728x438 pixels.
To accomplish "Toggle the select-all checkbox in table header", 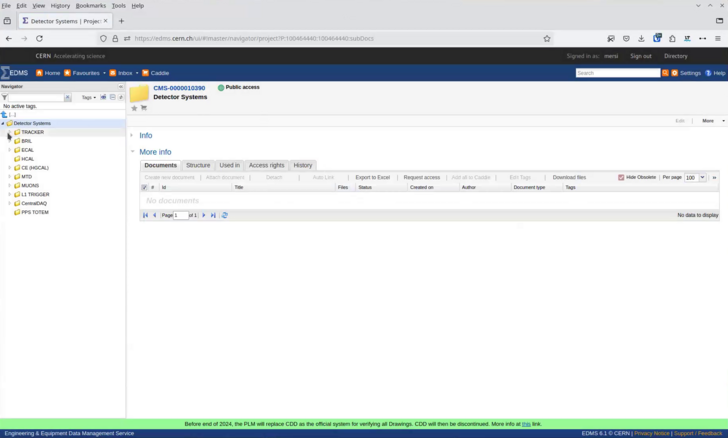I will [x=144, y=187].
